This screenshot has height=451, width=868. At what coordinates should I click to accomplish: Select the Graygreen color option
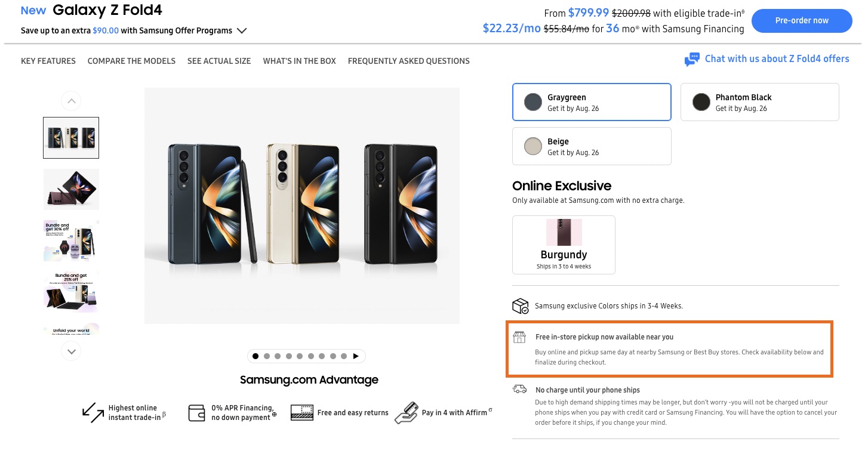592,102
